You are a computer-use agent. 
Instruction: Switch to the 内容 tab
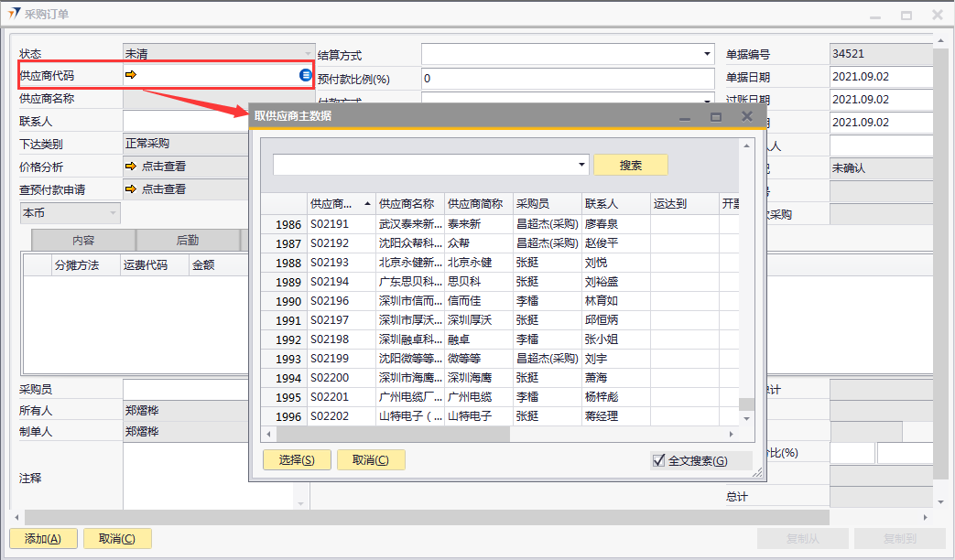tap(83, 241)
